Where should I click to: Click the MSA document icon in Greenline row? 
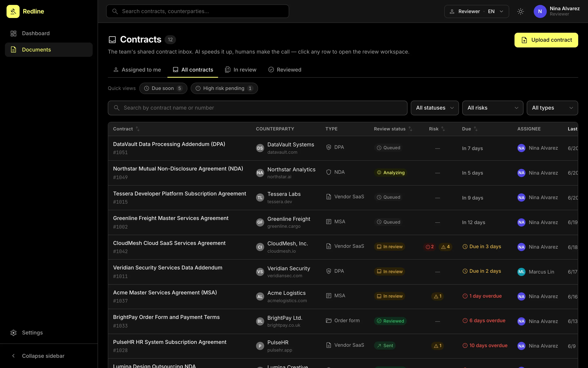[x=329, y=221]
